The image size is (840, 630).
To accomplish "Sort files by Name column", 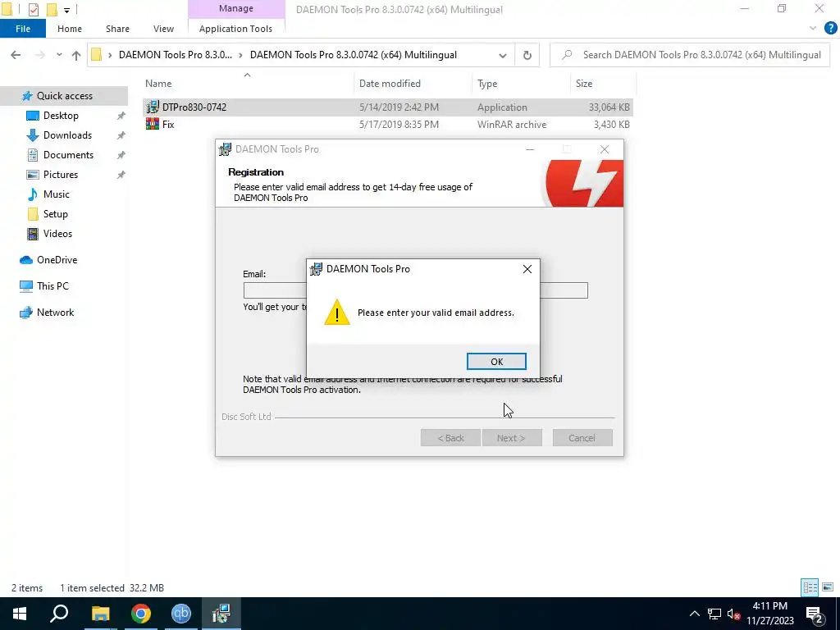I will [x=158, y=84].
